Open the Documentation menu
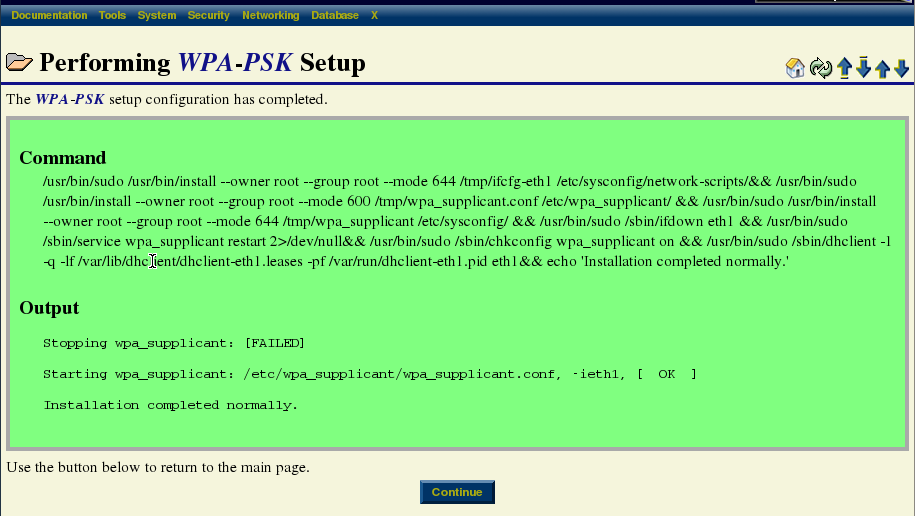This screenshot has height=516, width=916. pyautogui.click(x=49, y=15)
